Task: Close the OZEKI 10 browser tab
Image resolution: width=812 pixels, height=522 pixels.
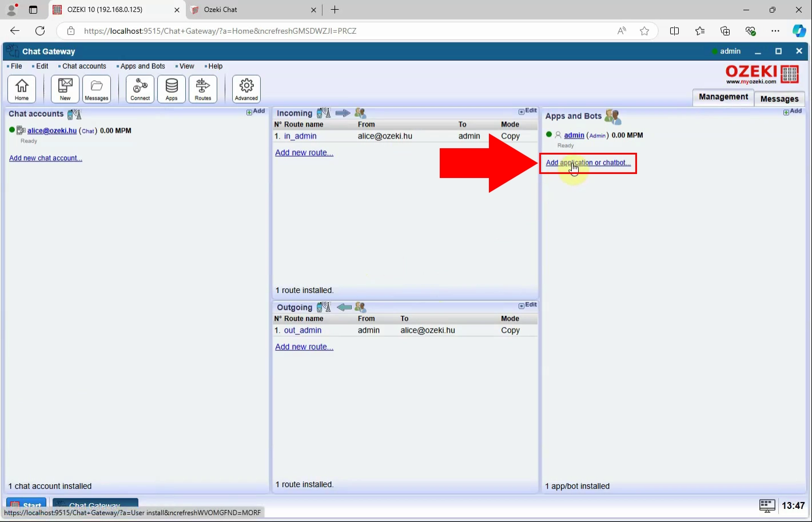Action: (x=177, y=10)
